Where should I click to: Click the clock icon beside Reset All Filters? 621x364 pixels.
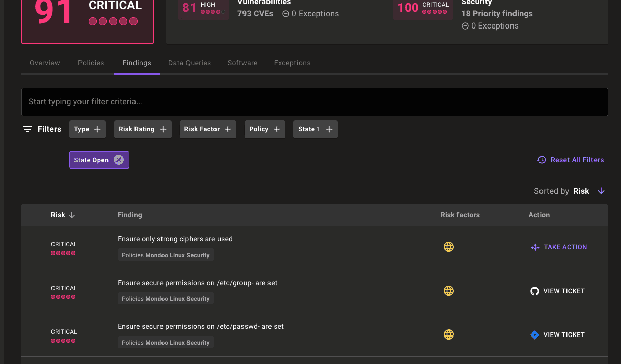[x=541, y=159]
